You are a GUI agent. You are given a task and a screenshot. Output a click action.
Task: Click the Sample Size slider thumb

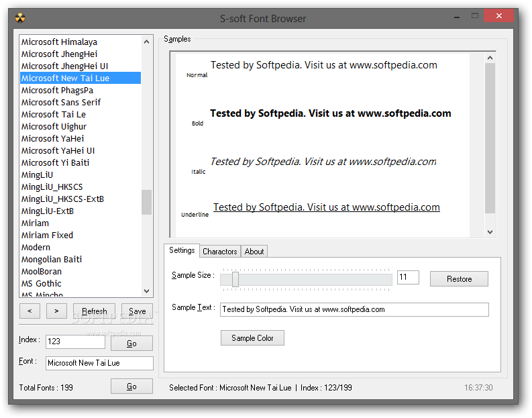(x=235, y=279)
